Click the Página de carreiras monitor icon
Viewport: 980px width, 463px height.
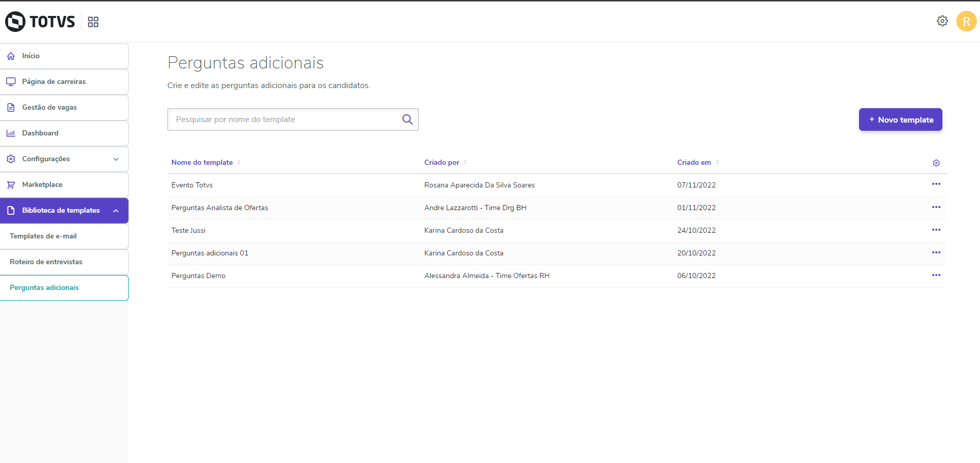pyautogui.click(x=11, y=82)
